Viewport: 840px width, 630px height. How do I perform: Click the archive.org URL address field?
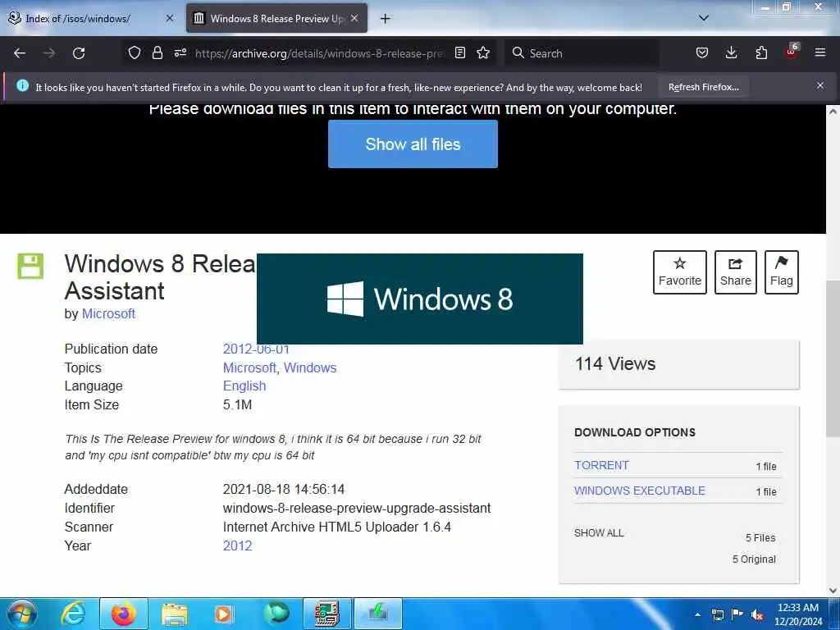319,53
